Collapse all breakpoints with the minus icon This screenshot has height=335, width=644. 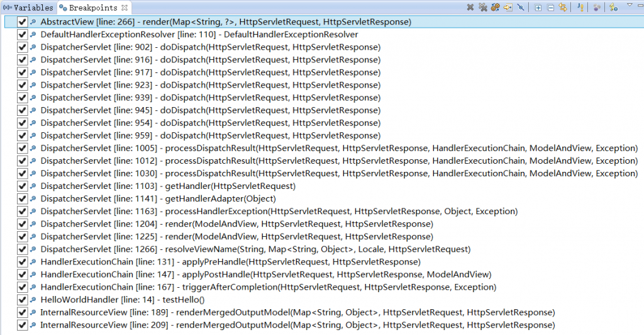coord(550,8)
